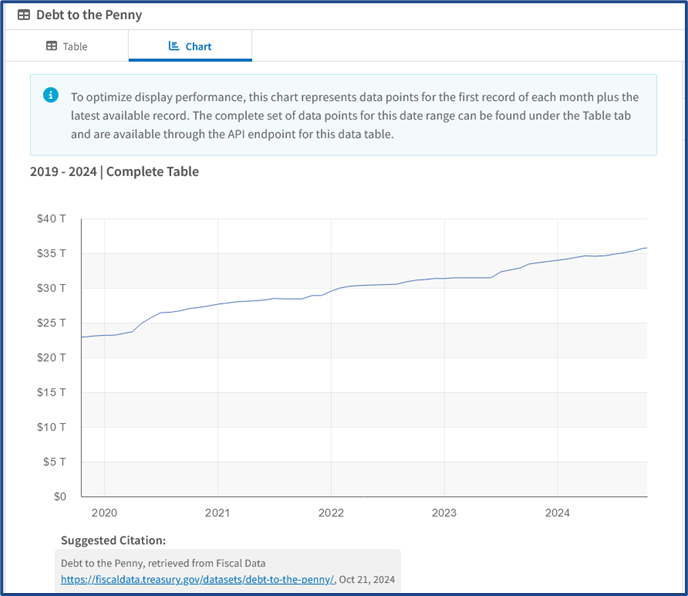Switch to the Table tab

tap(67, 46)
